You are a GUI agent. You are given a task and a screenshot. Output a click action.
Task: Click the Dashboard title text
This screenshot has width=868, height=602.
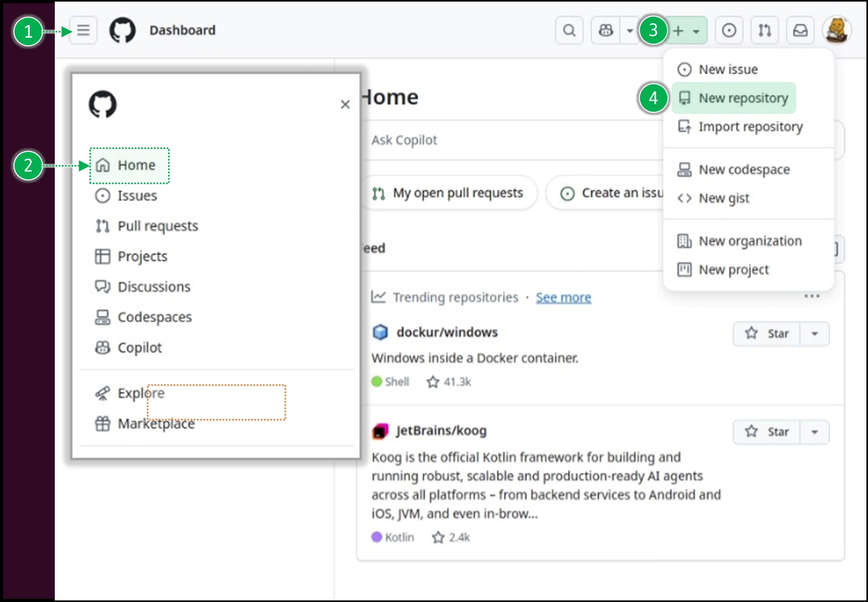coord(182,30)
